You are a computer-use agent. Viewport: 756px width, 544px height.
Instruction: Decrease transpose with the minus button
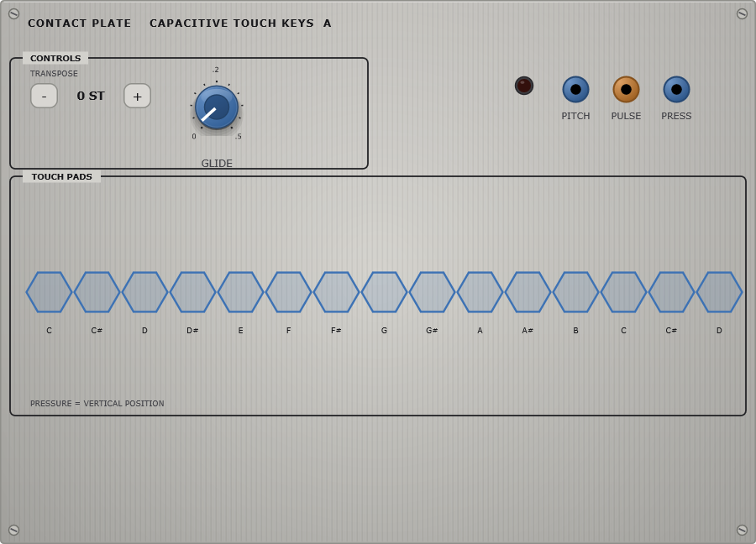click(x=44, y=96)
